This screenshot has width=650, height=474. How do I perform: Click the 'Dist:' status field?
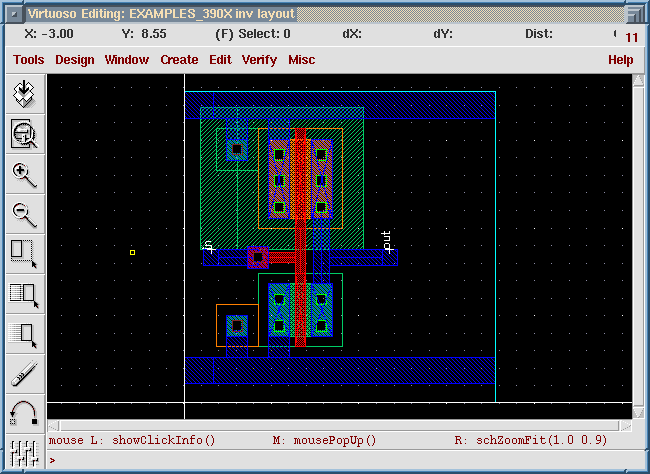539,34
